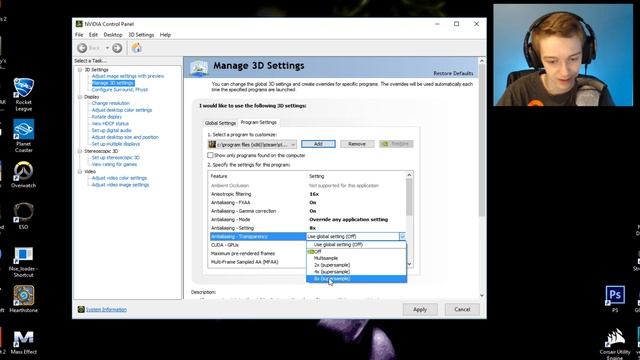Open Mass Effect desktop shortcut
The height and width of the screenshot is (360, 640).
tap(23, 342)
